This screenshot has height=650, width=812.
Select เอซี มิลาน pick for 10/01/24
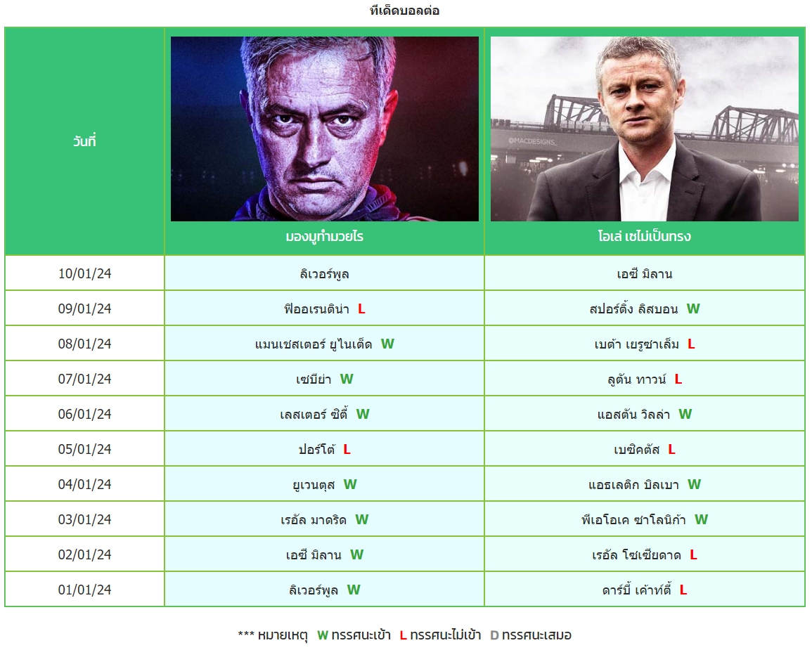coord(645,273)
